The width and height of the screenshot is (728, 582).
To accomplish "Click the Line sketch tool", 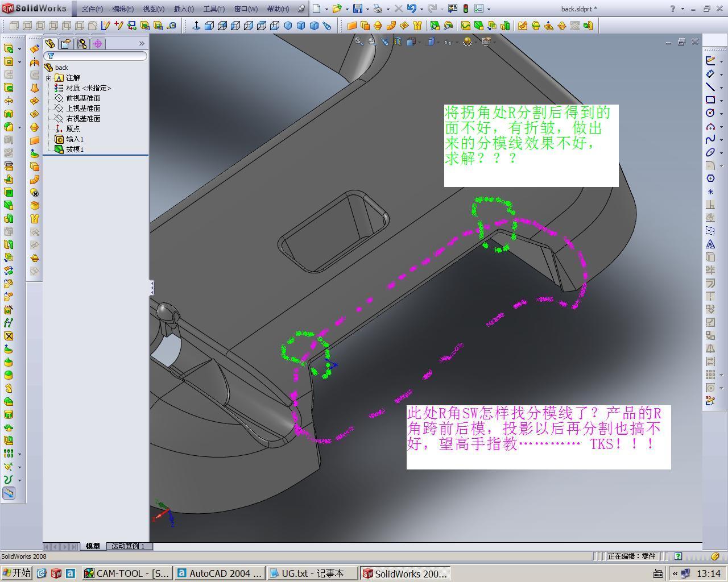I will click(x=710, y=87).
